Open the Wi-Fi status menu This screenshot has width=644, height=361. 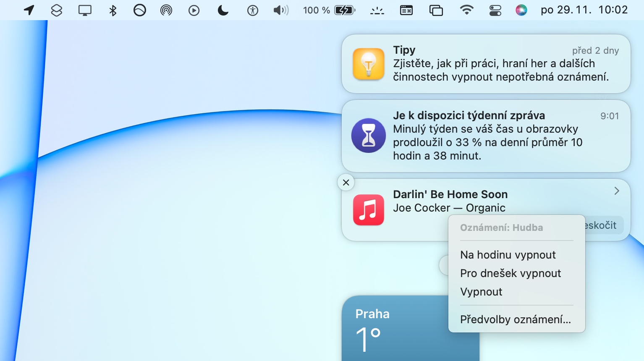[x=466, y=10]
